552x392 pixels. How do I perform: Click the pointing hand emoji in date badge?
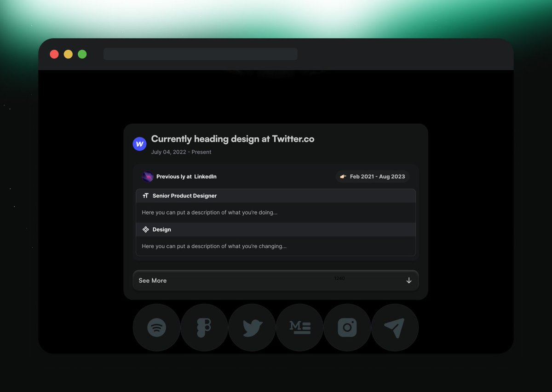pyautogui.click(x=343, y=176)
